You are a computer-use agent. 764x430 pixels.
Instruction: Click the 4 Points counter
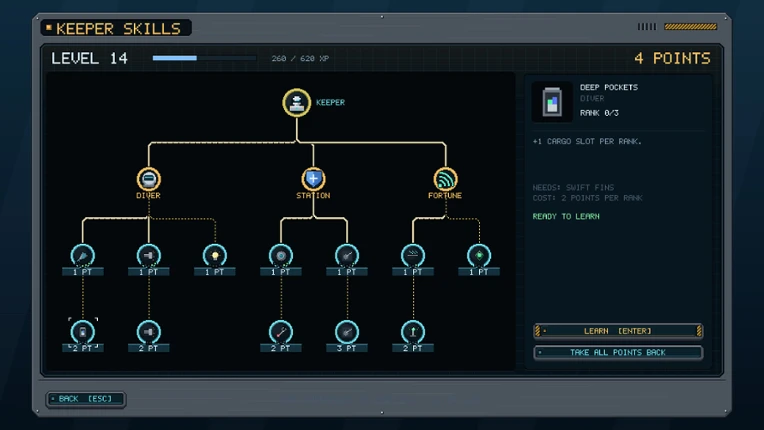click(672, 58)
